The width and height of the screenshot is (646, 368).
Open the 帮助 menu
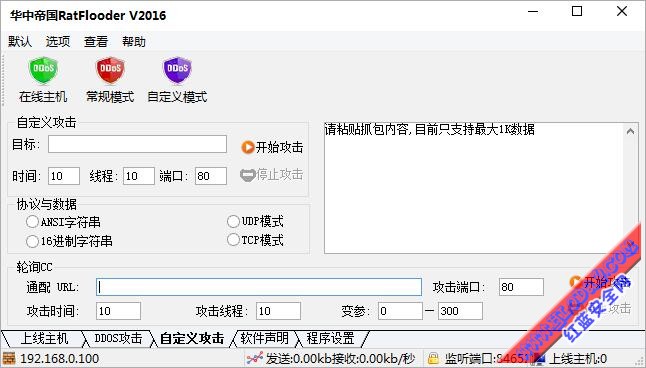pyautogui.click(x=134, y=42)
